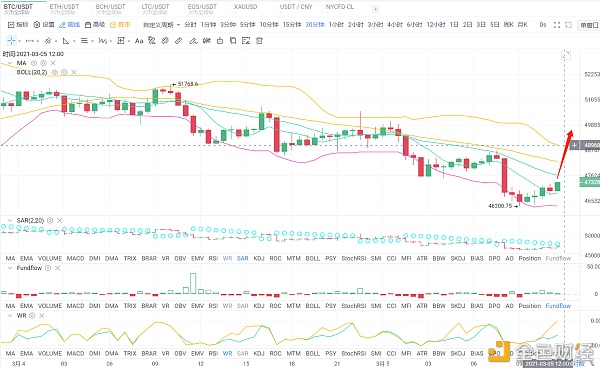Close the WR panel
The image size is (600, 368).
click(x=42, y=316)
